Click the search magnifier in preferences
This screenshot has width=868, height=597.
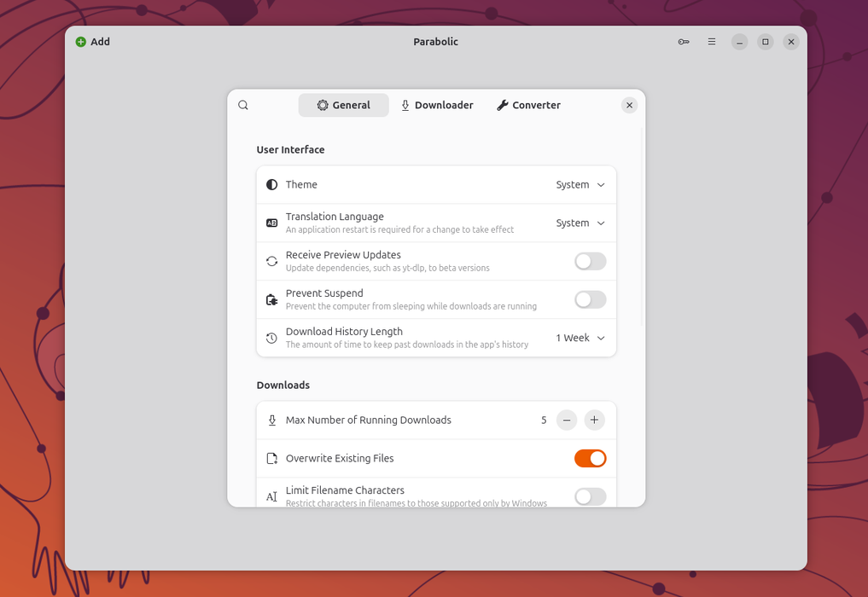(x=243, y=105)
